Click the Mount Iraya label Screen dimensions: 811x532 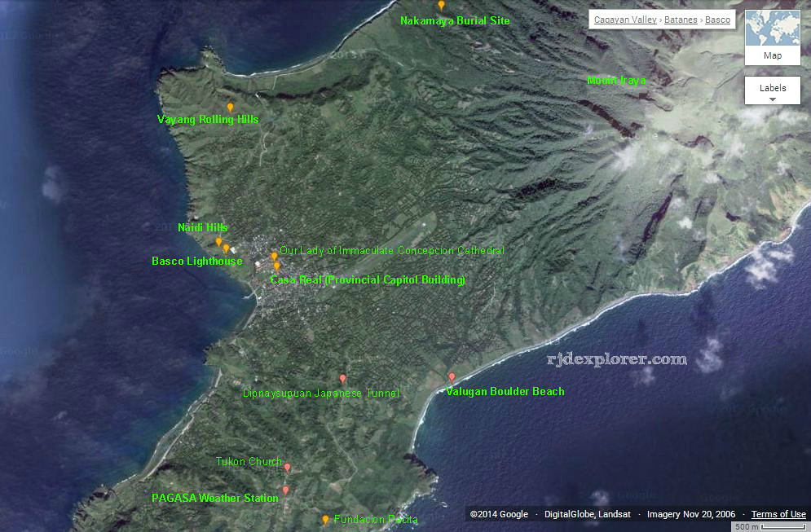[x=616, y=80]
